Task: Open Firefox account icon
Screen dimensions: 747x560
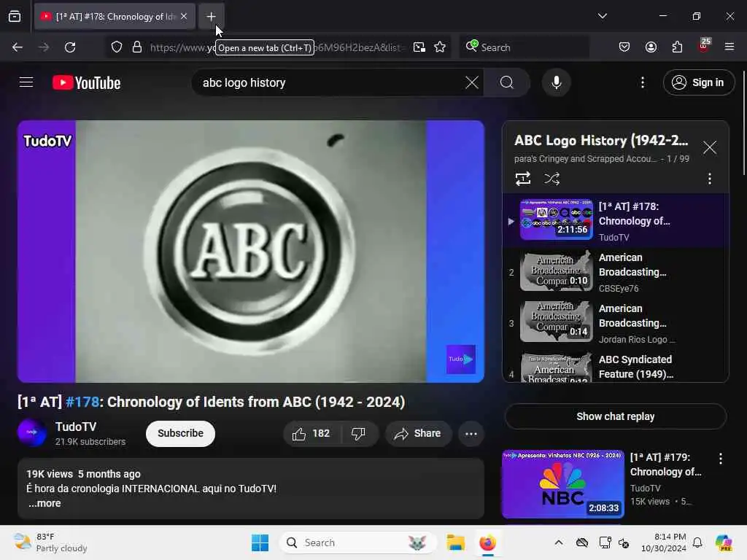Action: coord(651,47)
